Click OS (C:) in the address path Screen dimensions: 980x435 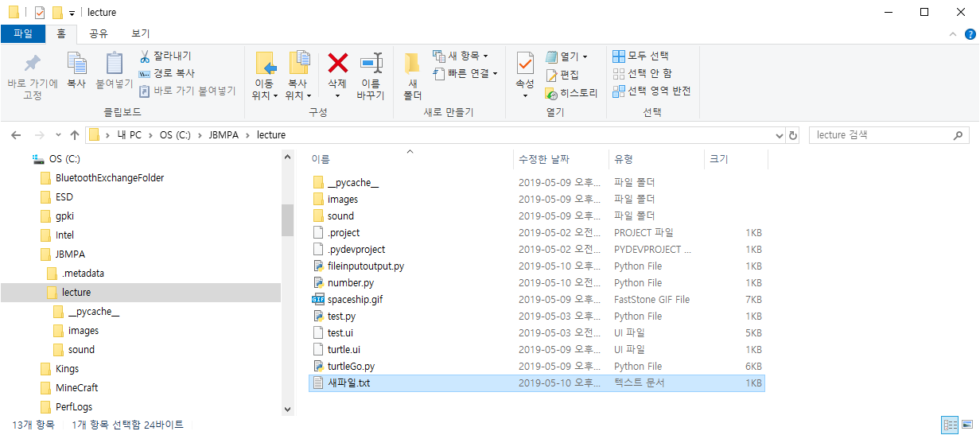pyautogui.click(x=177, y=135)
